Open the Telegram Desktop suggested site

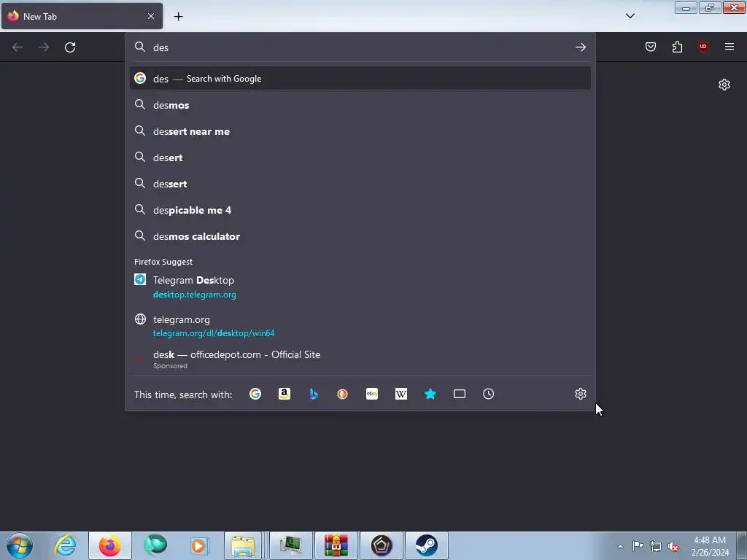(360, 287)
